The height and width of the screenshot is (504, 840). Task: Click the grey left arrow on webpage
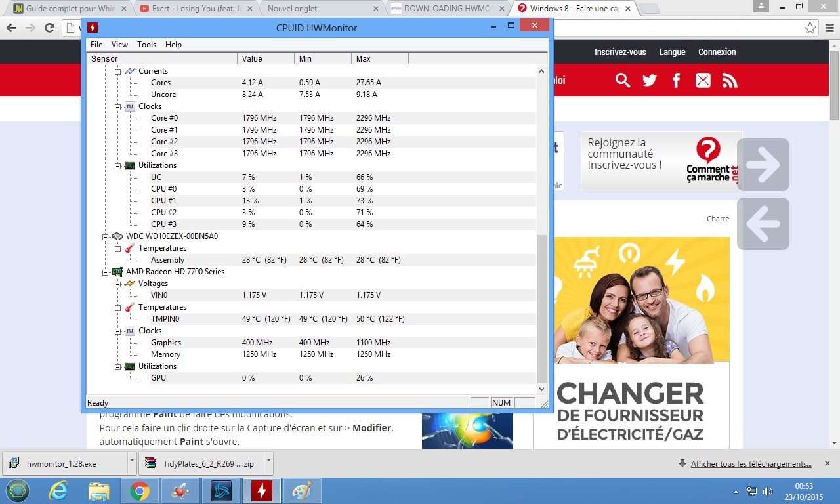click(763, 224)
